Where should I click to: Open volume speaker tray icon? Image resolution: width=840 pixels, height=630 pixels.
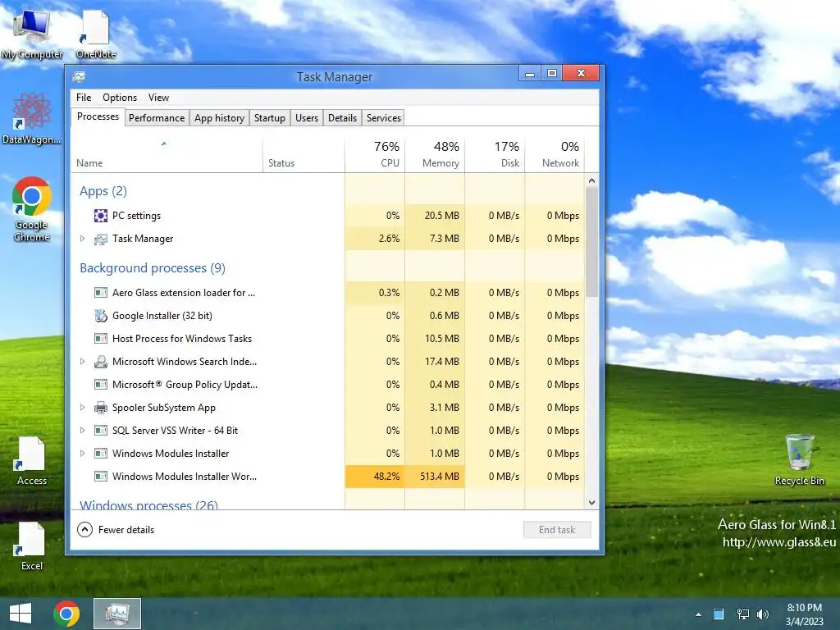pos(762,614)
